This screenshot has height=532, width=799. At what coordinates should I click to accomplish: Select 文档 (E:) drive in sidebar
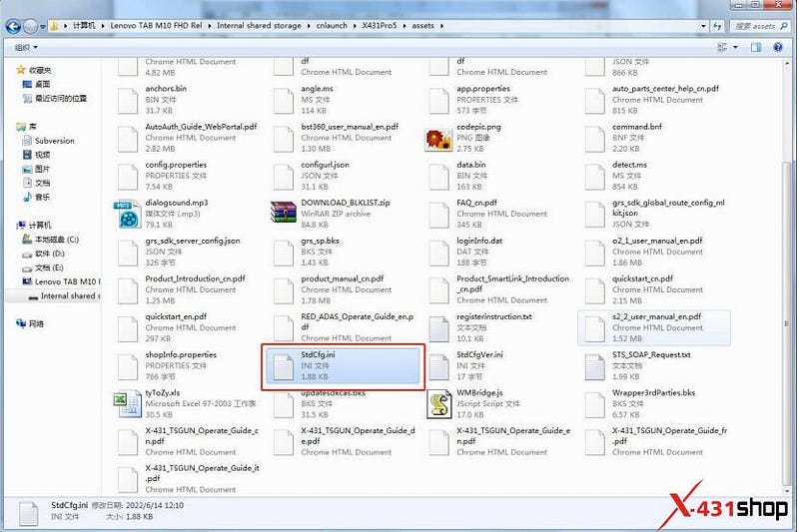click(x=43, y=267)
